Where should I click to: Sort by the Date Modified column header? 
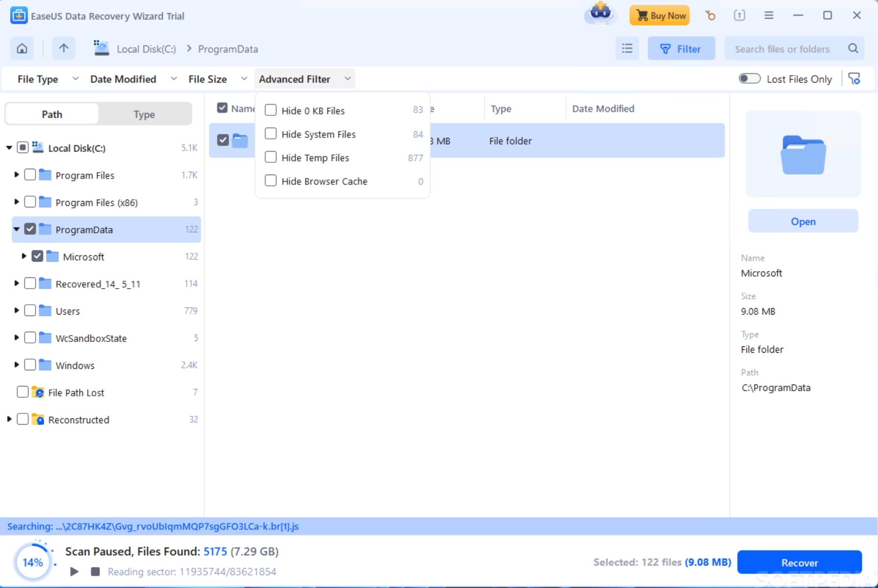[603, 109]
